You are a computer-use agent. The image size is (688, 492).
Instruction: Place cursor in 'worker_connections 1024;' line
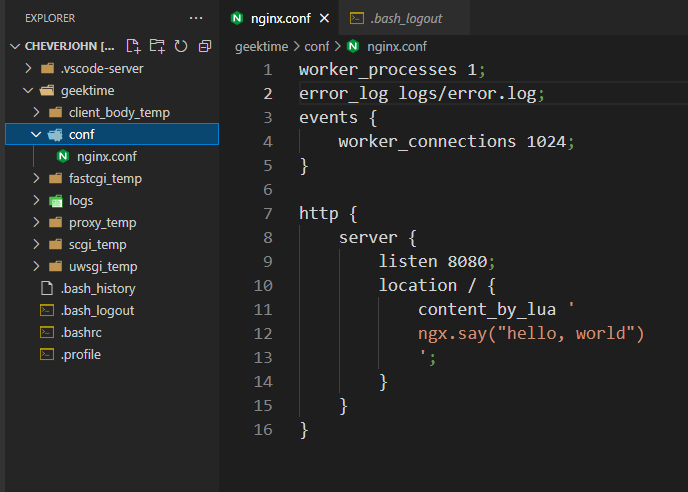456,142
